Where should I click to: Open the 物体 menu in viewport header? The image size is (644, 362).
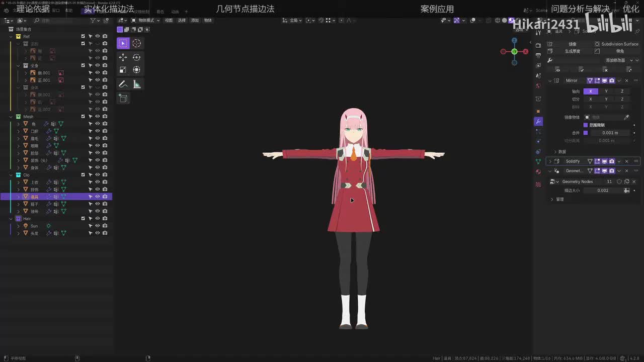208,20
